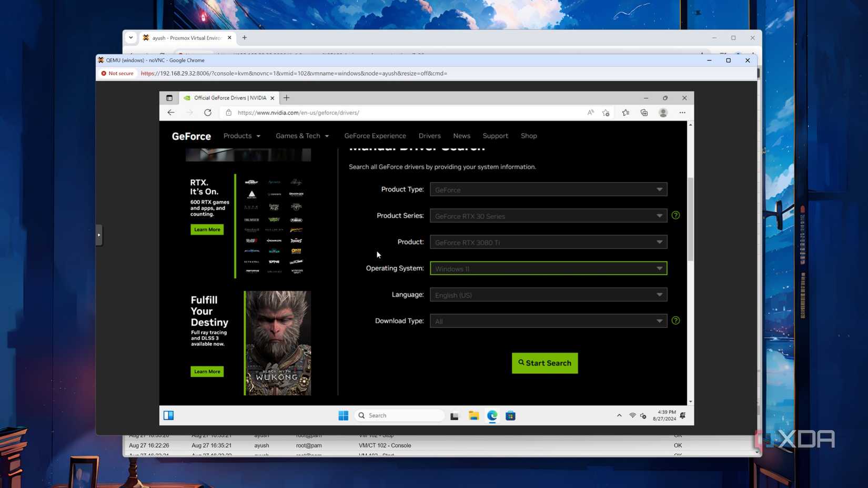Open Shop in the GeForce navigation

(529, 136)
